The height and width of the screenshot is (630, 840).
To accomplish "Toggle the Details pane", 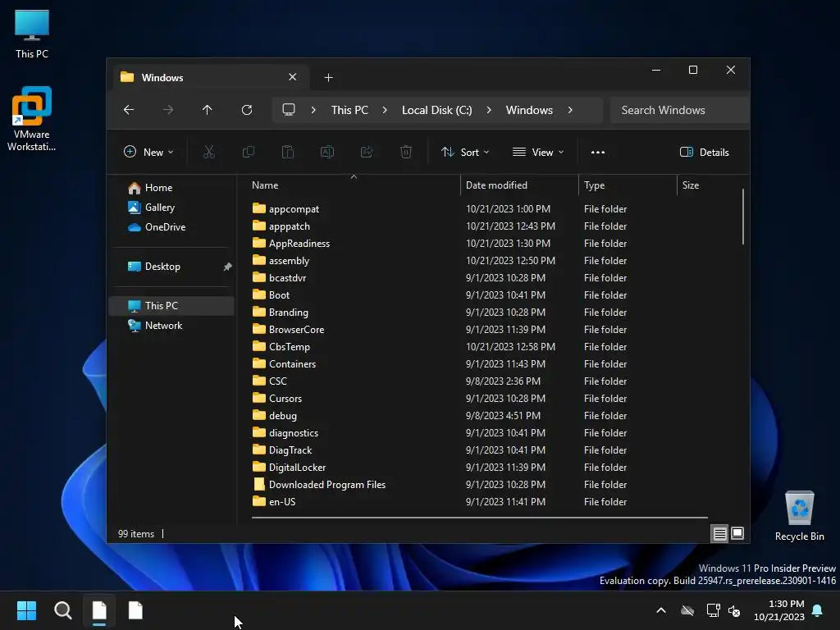I will pyautogui.click(x=705, y=152).
